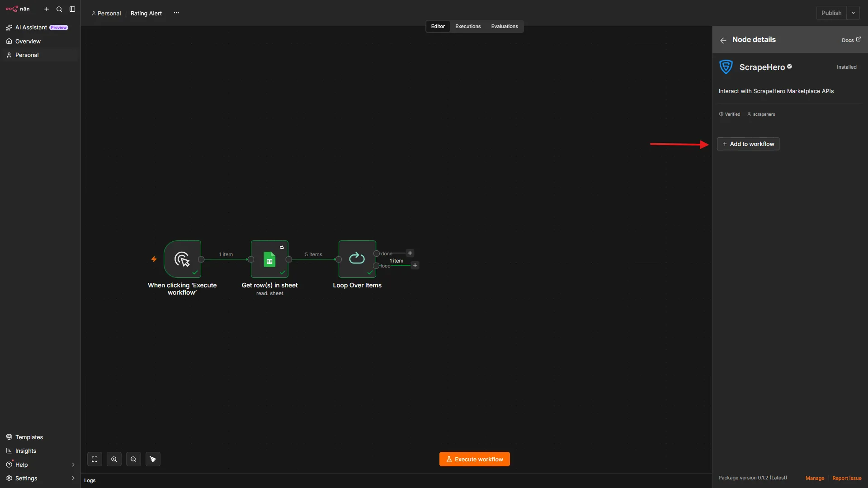Click the Rating Alert workflow name
This screenshot has width=868, height=488.
146,13
